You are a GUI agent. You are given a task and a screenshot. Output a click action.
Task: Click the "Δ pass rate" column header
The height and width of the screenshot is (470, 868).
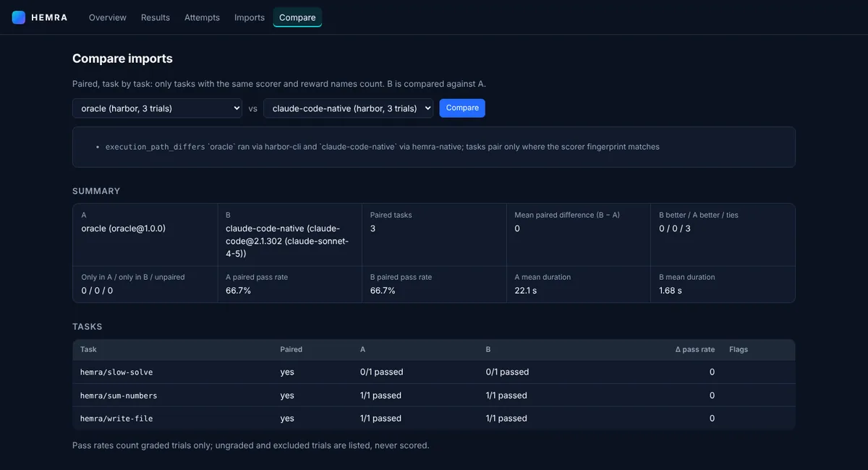pyautogui.click(x=695, y=349)
